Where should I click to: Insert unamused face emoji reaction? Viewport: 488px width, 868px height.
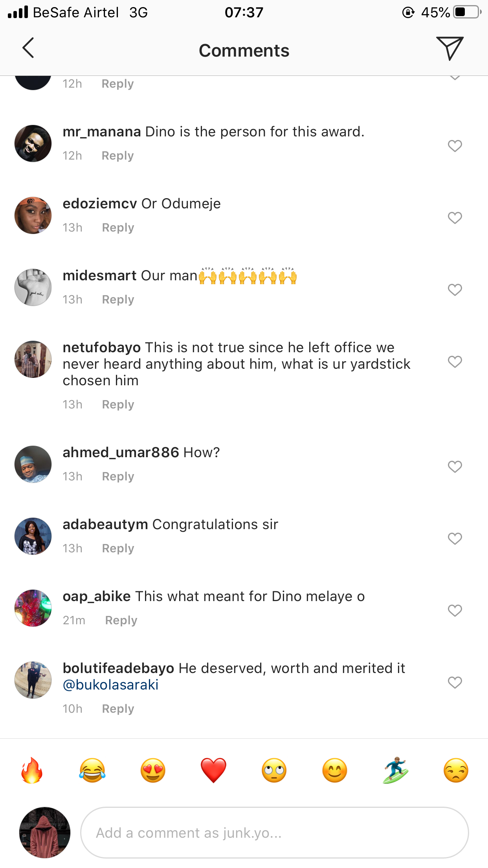[456, 771]
